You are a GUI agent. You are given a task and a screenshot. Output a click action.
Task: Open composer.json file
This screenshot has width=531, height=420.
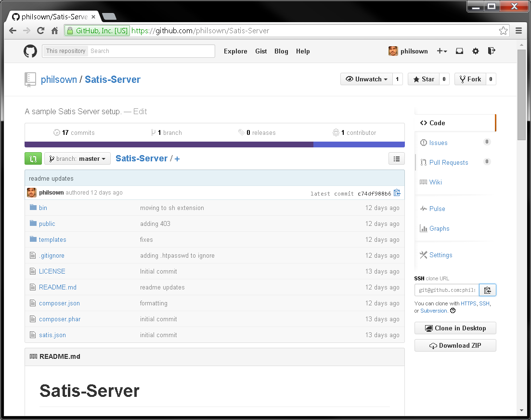tap(59, 303)
